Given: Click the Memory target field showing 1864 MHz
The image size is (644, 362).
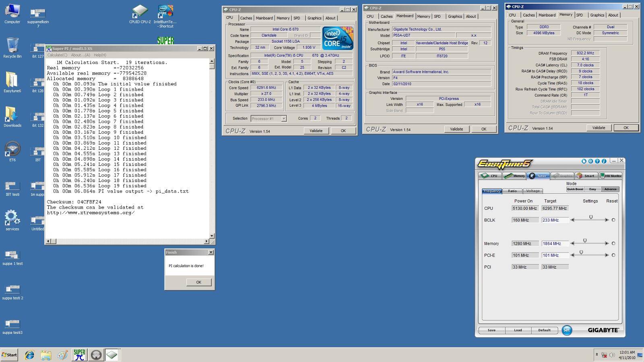Looking at the screenshot, I should point(555,243).
